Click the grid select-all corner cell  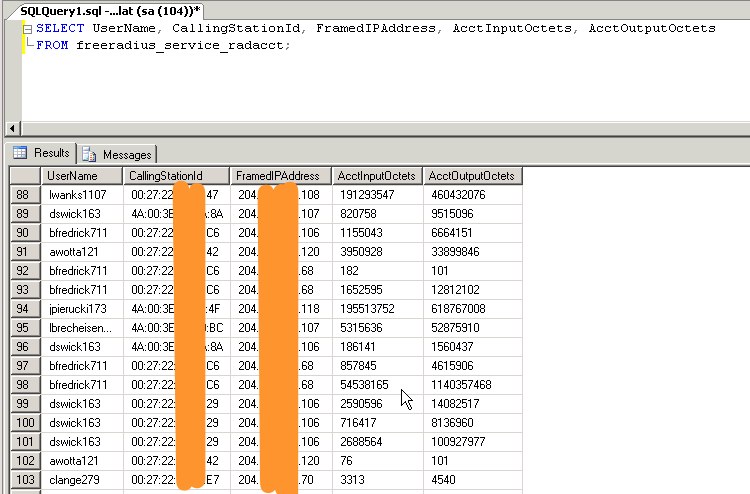pyautogui.click(x=25, y=176)
